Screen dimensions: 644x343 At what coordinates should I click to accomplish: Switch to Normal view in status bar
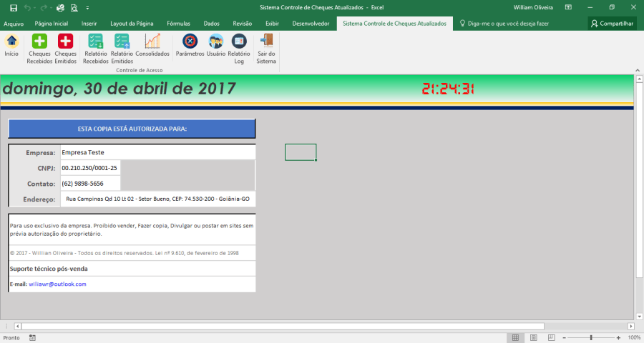point(515,338)
